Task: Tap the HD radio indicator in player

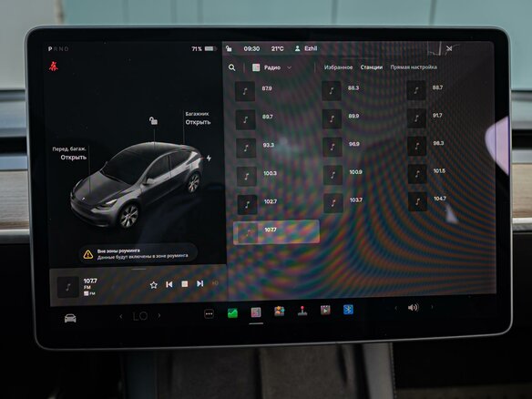Action: [x=215, y=283]
